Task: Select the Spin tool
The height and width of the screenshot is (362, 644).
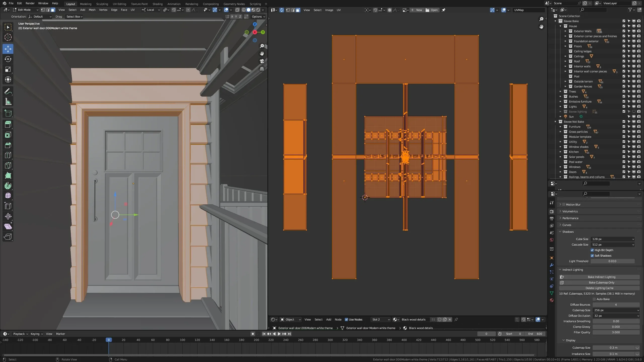Action: click(8, 186)
